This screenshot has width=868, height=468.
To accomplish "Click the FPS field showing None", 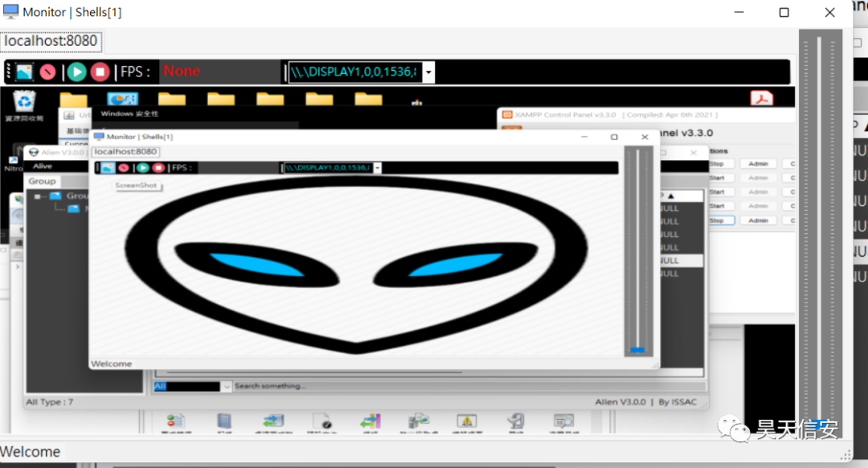I will 219,72.
